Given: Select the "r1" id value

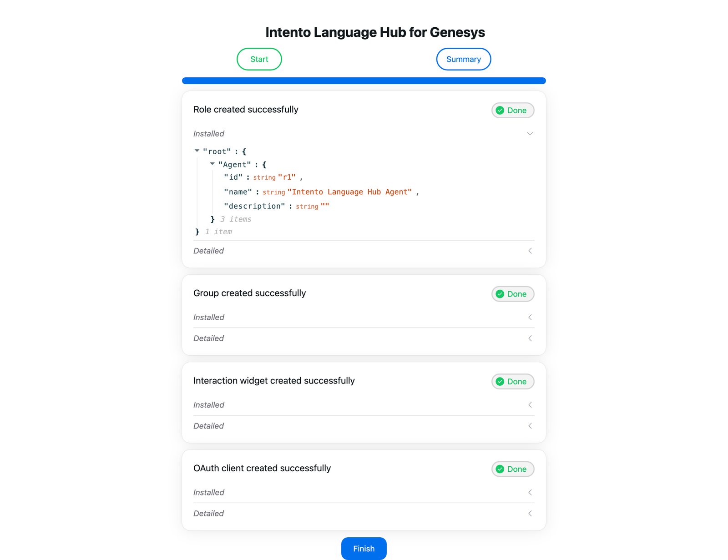Looking at the screenshot, I should 287,177.
